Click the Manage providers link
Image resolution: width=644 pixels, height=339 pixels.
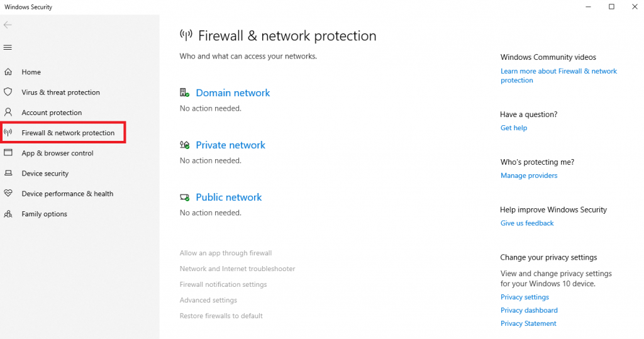(x=528, y=175)
